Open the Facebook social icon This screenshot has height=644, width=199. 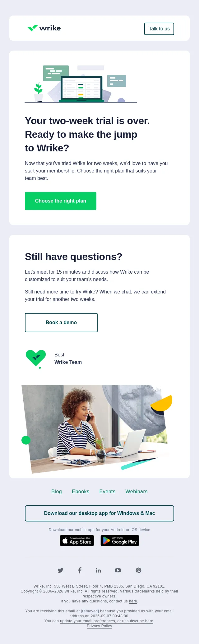80,570
